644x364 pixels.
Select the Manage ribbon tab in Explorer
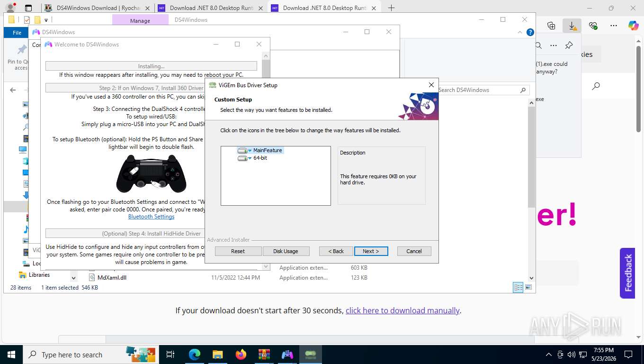click(140, 21)
